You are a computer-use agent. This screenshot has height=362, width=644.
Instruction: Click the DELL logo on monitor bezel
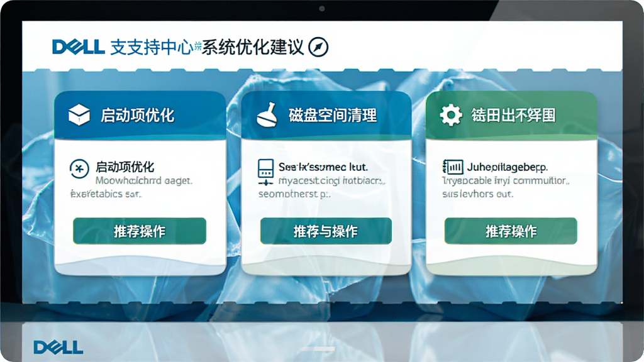click(58, 347)
